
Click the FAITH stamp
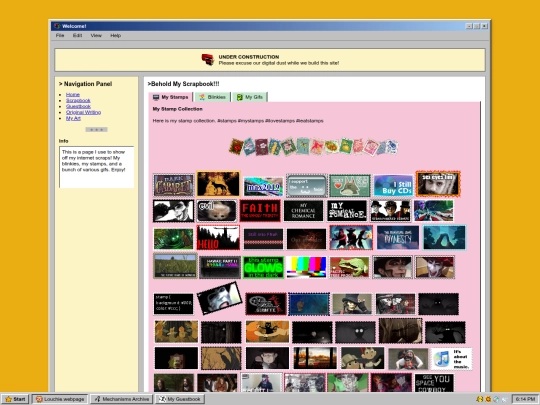pyautogui.click(x=260, y=210)
